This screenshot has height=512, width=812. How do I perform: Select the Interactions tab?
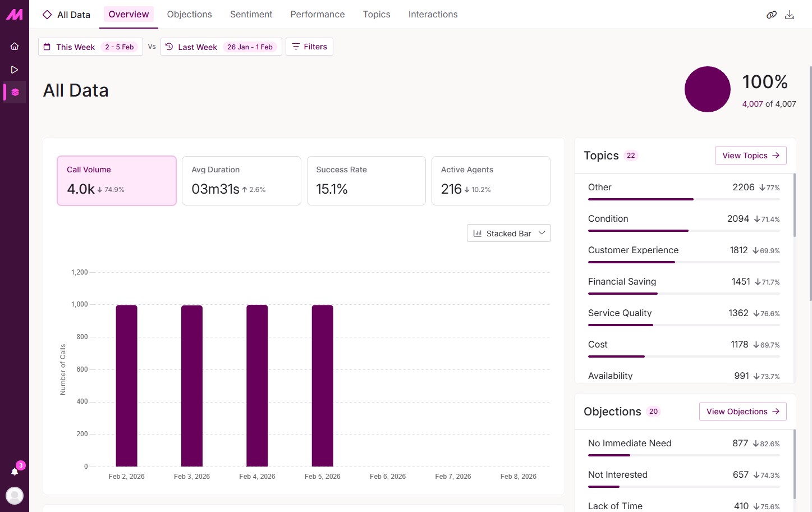(433, 15)
